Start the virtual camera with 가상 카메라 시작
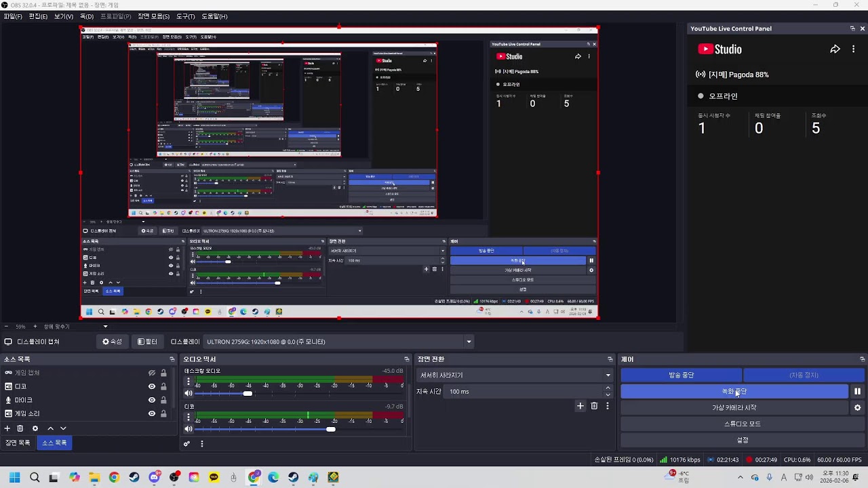The height and width of the screenshot is (488, 868). [x=734, y=407]
